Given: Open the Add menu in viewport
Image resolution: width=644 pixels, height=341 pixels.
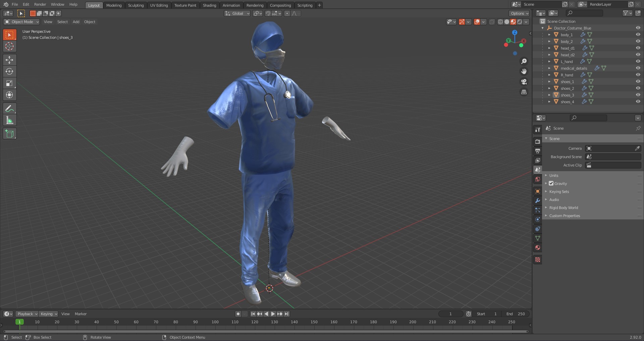Looking at the screenshot, I should [76, 22].
